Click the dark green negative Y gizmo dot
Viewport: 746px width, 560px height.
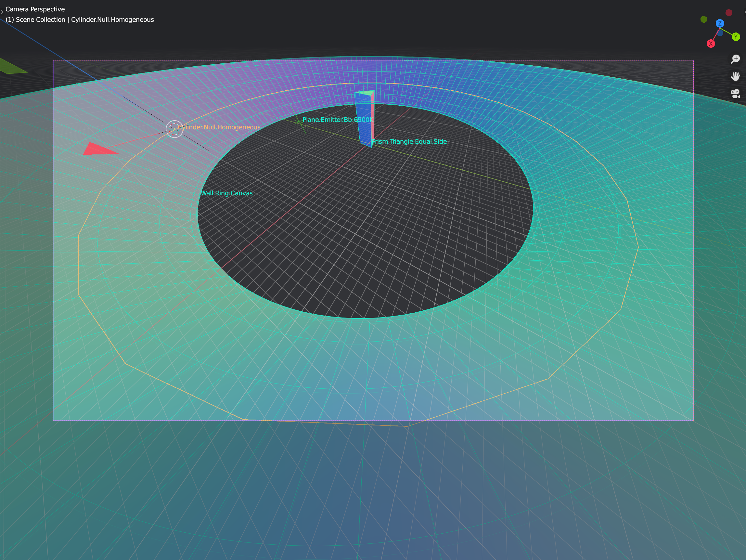(703, 19)
